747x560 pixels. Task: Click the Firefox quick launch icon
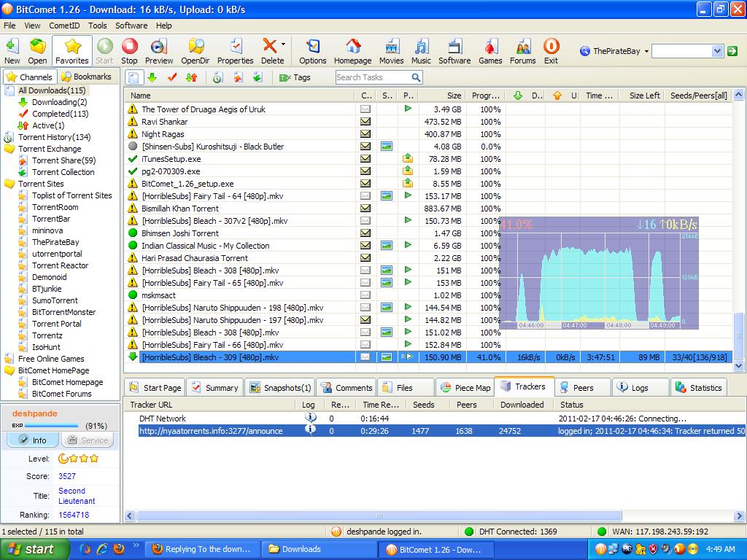pos(119,549)
